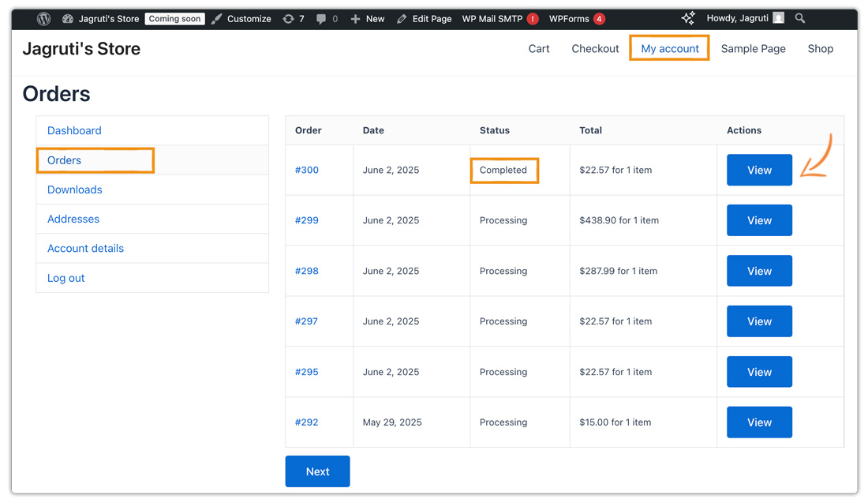
Task: Open the comments bubble icon
Action: 321,19
